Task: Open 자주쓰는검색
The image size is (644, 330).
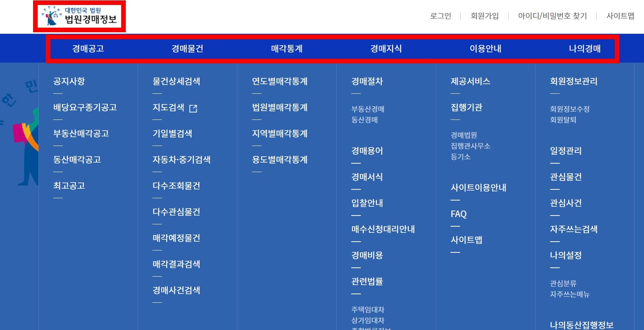Action: [x=574, y=229]
